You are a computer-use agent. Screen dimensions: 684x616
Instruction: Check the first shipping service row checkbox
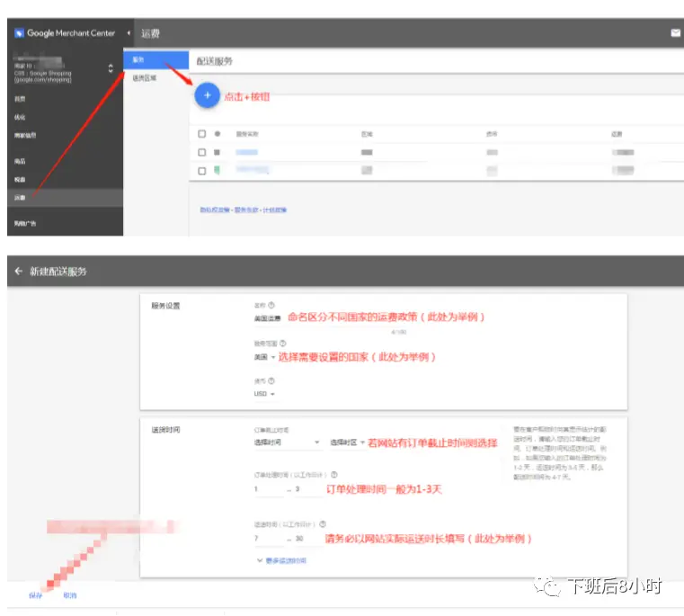(x=202, y=153)
